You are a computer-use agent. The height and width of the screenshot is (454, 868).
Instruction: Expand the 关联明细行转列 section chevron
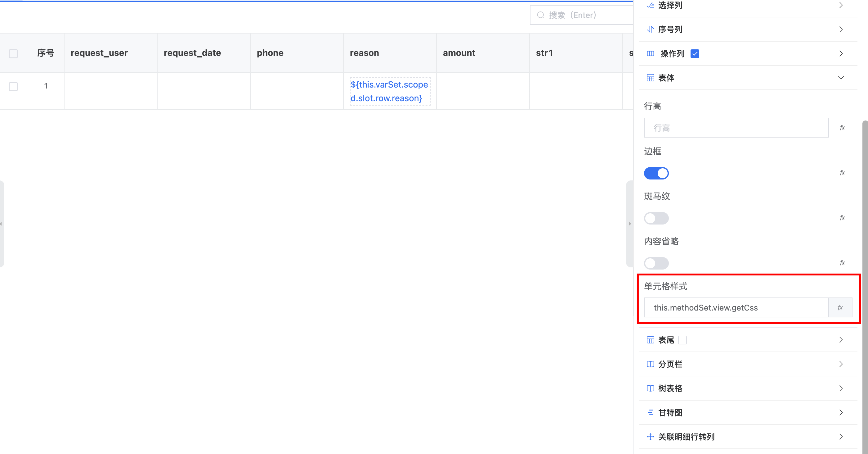pos(841,437)
